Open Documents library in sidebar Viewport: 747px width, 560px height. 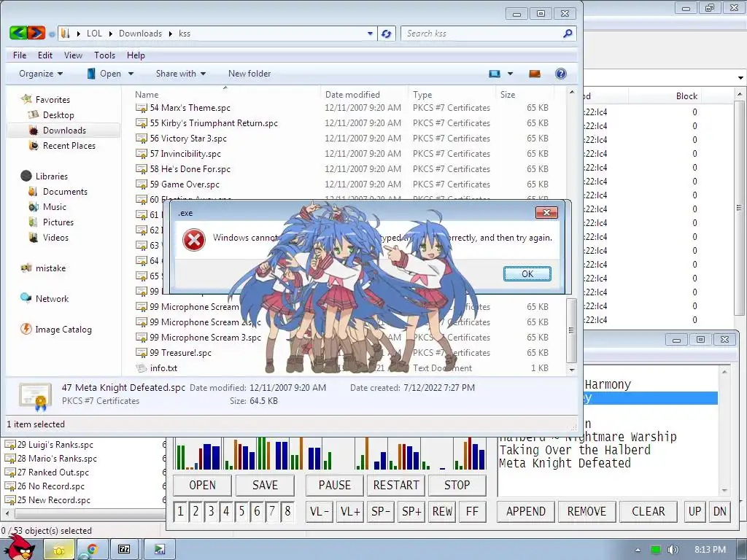coord(65,192)
